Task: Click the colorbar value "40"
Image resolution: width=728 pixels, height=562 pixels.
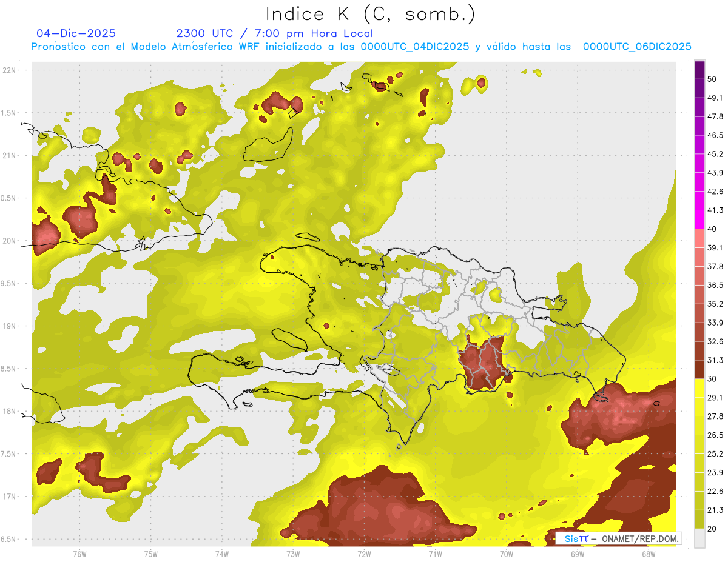Action: 713,229
